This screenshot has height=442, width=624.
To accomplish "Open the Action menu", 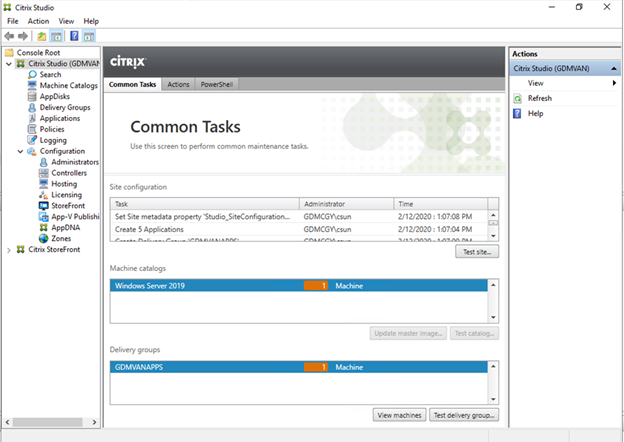I will pyautogui.click(x=38, y=21).
